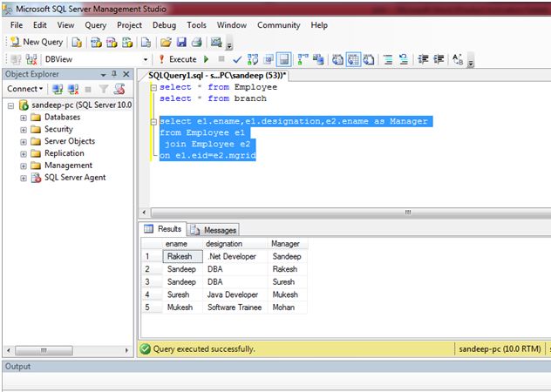Viewport: 551px width, 392px height.
Task: Open the Query menu
Action: [x=95, y=25]
